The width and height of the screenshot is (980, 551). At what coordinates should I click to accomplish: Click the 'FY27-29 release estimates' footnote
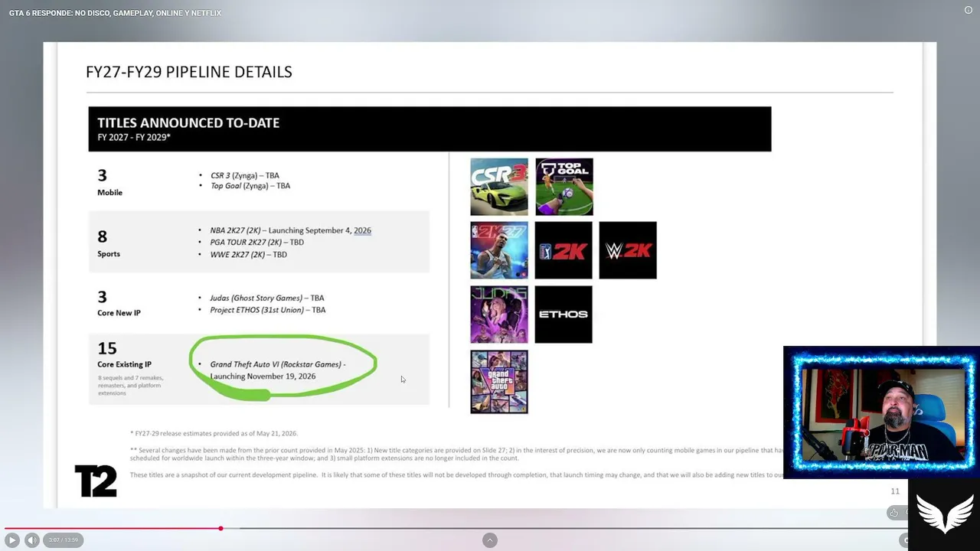point(214,434)
